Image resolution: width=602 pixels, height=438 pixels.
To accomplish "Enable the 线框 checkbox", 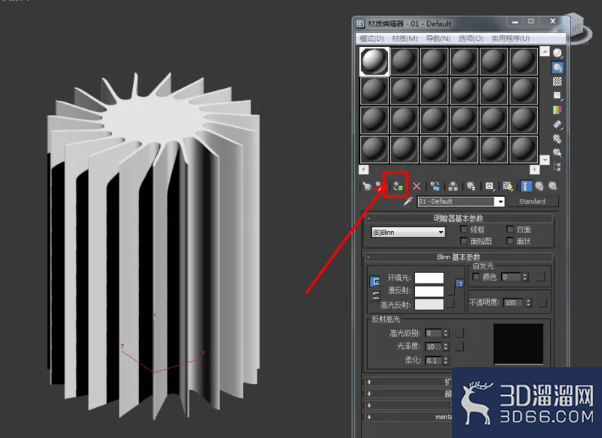I will coord(463,230).
